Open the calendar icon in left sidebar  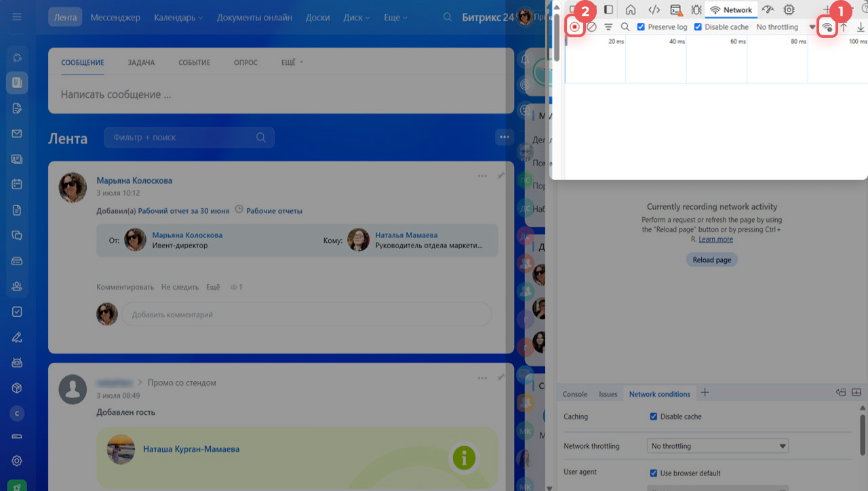point(17,184)
